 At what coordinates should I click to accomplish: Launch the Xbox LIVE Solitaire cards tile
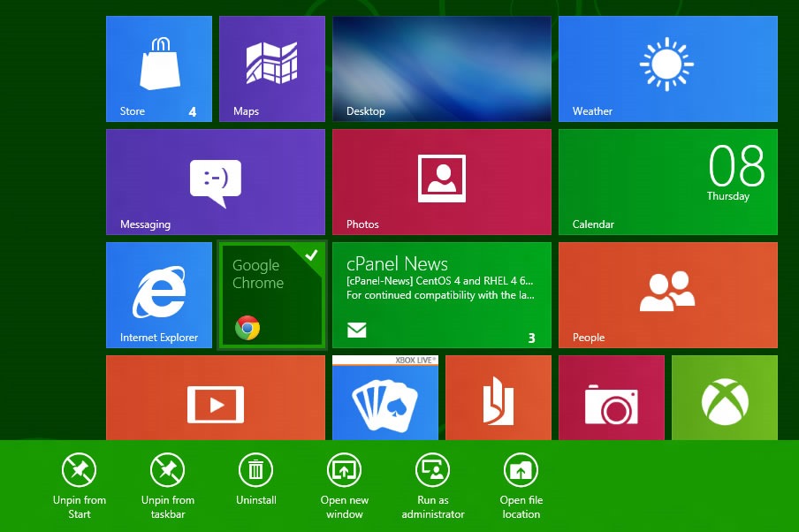pyautogui.click(x=385, y=399)
